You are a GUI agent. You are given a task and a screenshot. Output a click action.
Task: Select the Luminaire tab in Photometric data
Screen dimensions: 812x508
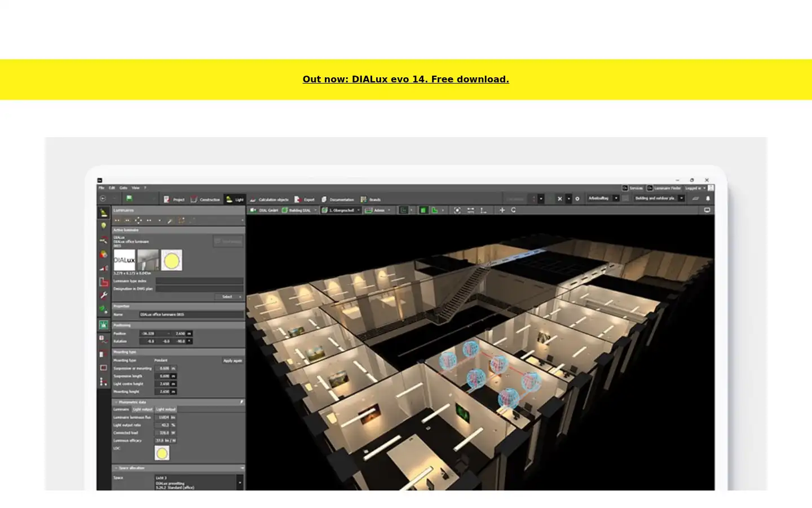click(121, 409)
